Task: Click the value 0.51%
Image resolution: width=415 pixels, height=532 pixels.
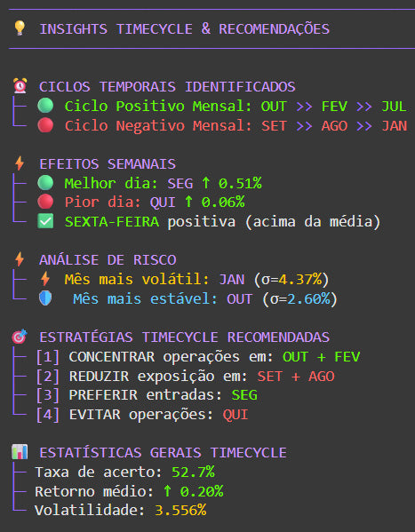Action: 240,184
